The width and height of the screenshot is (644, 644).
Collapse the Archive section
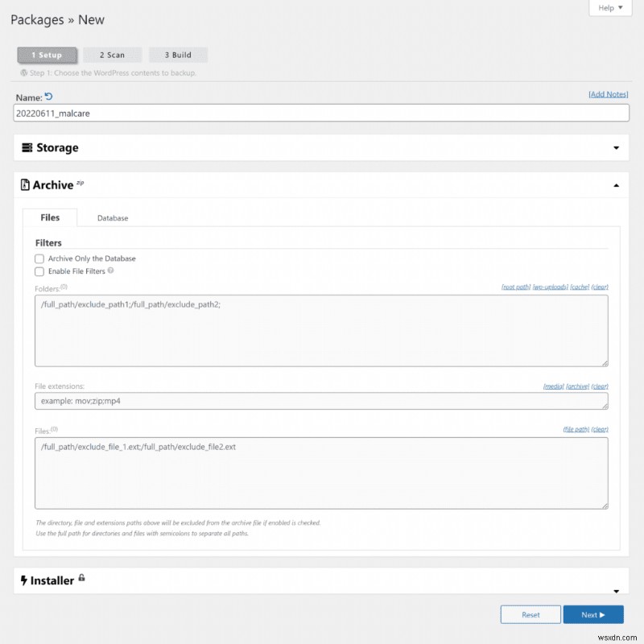point(617,184)
